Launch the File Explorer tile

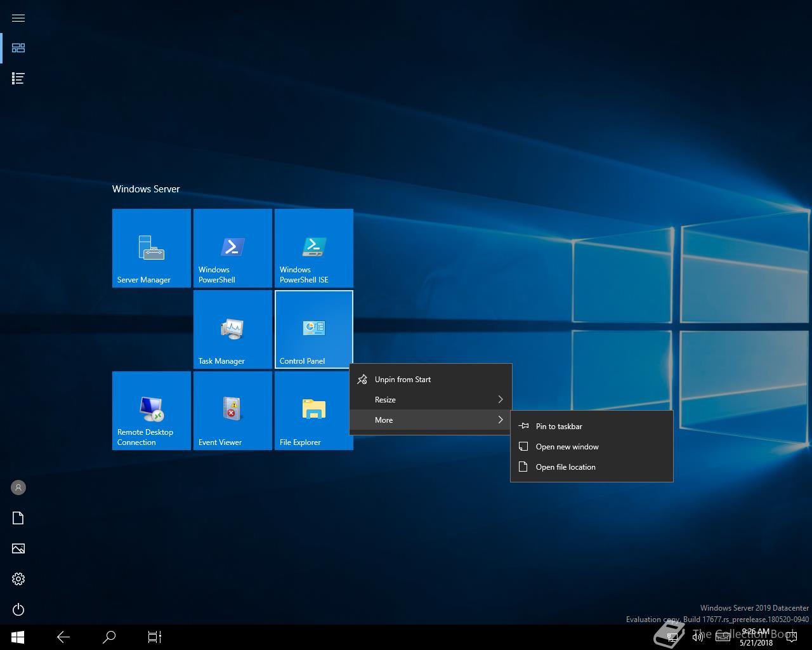(314, 411)
